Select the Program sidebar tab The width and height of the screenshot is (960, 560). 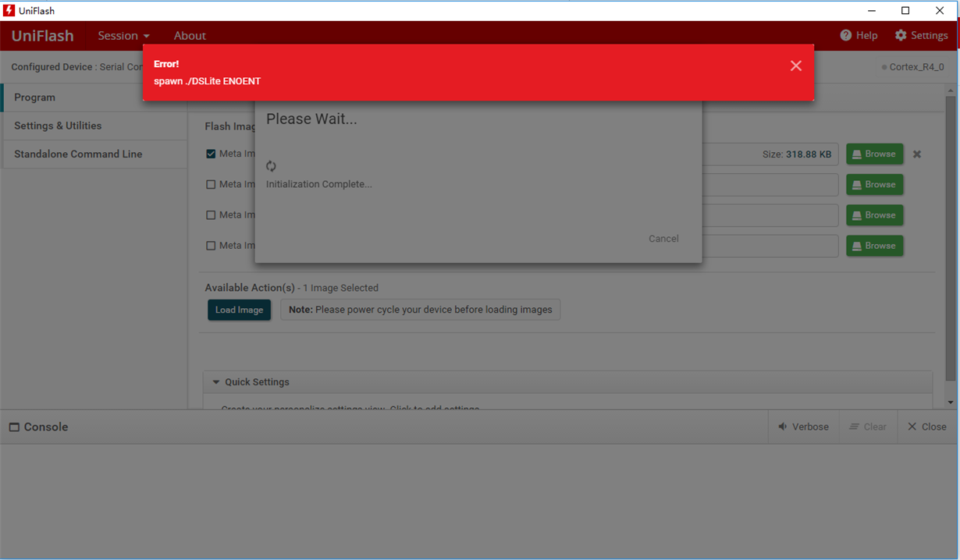point(94,97)
